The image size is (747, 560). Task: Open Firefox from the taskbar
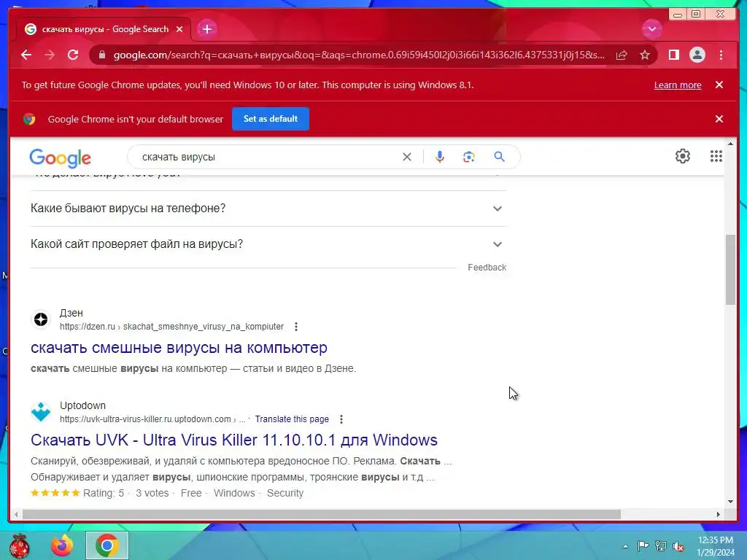[62, 545]
